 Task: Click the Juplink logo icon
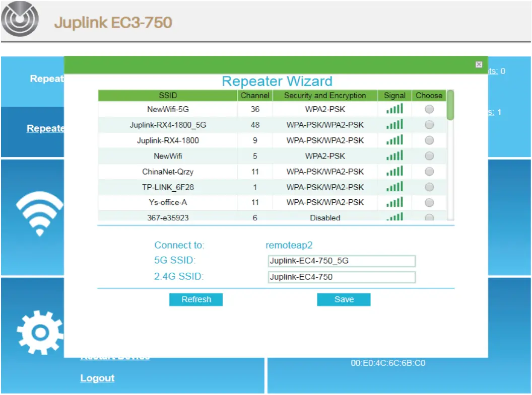click(20, 19)
